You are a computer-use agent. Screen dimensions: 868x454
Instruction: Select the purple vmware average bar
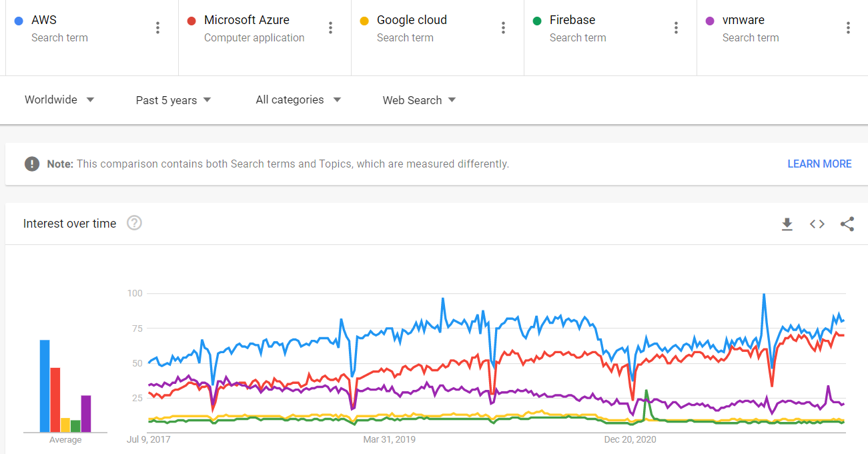coord(86,414)
